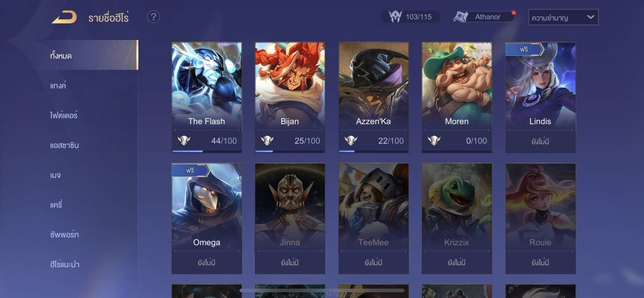The height and width of the screenshot is (298, 644).
Task: Switch to the แทงค์ category
Action: click(58, 86)
